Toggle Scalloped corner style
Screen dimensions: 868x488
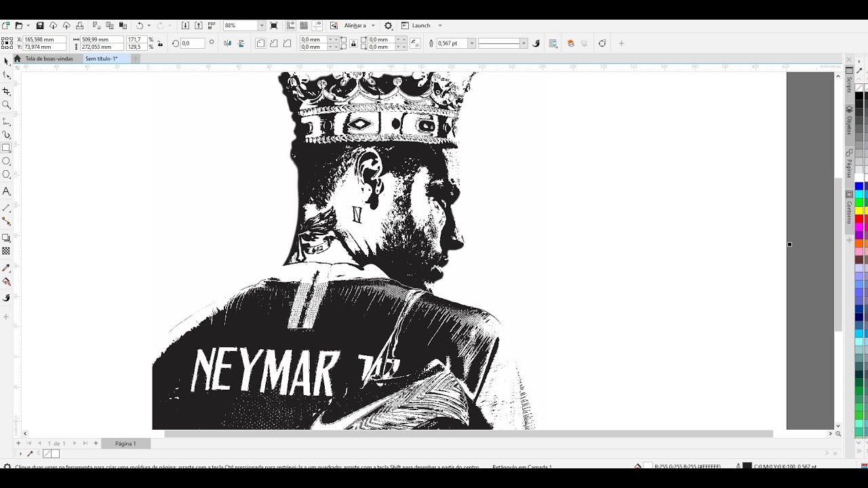(273, 43)
